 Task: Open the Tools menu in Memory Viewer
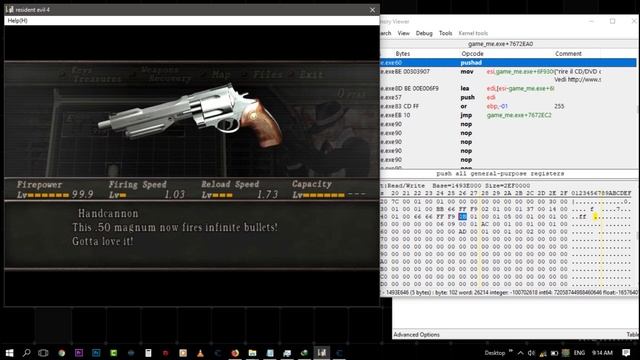point(445,33)
